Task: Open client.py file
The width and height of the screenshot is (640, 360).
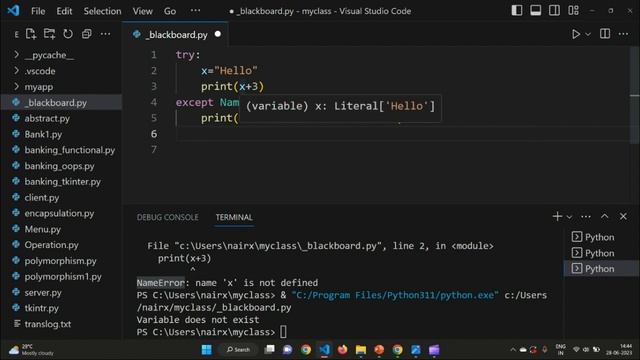Action: (61, 197)
